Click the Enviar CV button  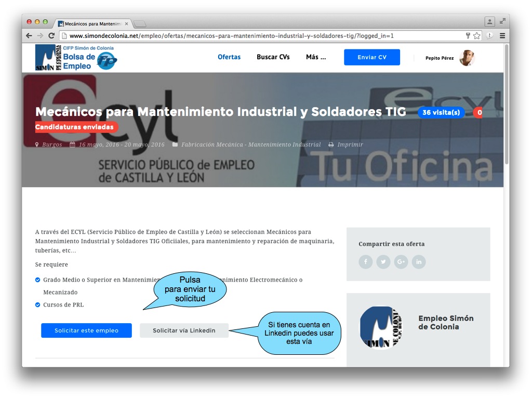point(372,57)
